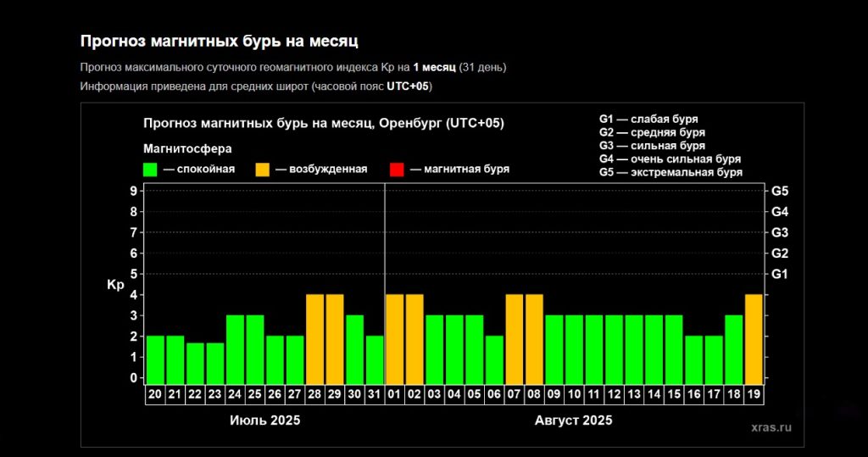Click the date label 24 on the x-axis
This screenshot has height=457, width=868.
tap(236, 394)
